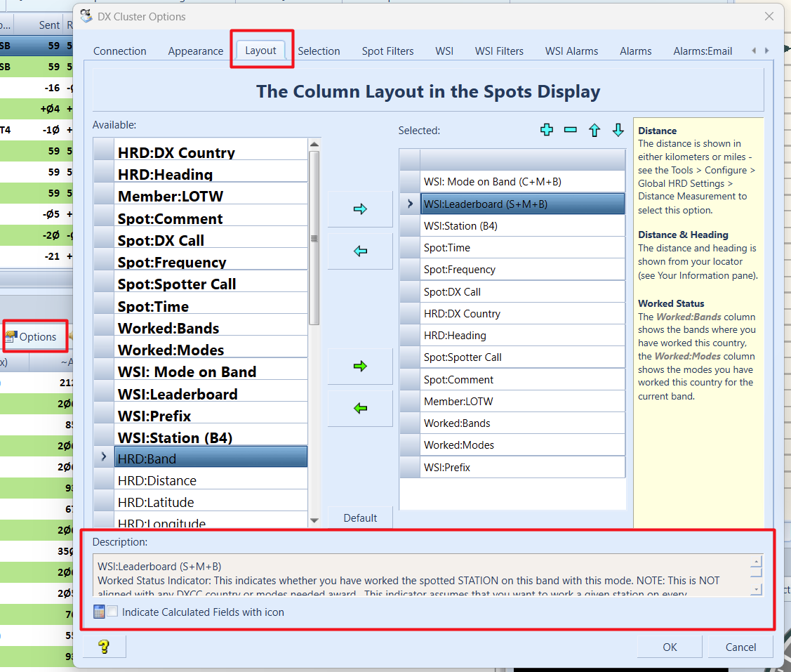Click the blue plus add icon
Image resolution: width=791 pixels, height=672 pixels.
[547, 130]
